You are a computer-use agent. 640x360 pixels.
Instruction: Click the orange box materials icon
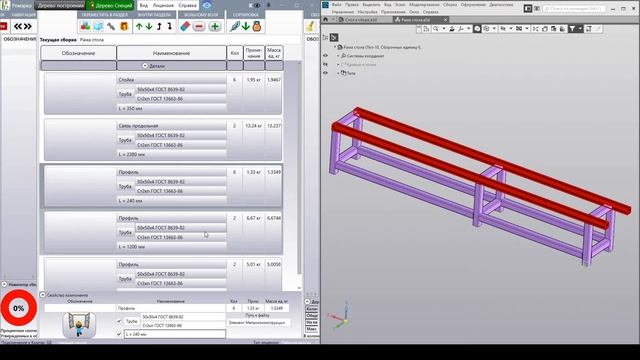pos(124,26)
